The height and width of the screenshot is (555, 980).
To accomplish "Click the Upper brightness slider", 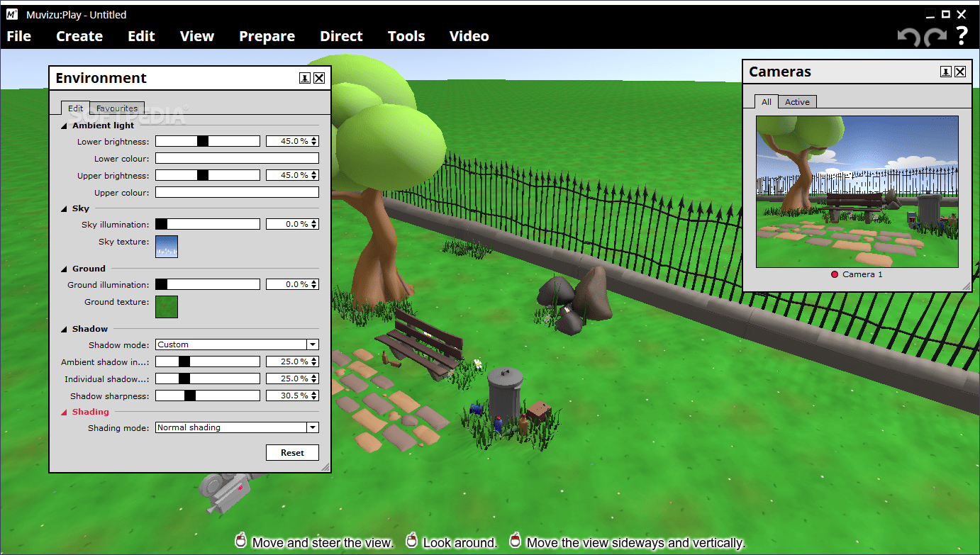I will tap(208, 175).
